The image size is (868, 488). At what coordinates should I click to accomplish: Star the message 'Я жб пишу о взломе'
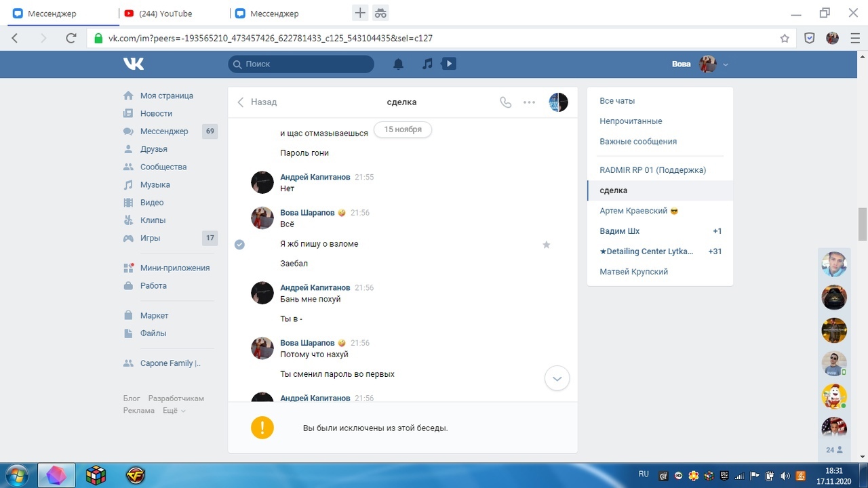coord(547,244)
